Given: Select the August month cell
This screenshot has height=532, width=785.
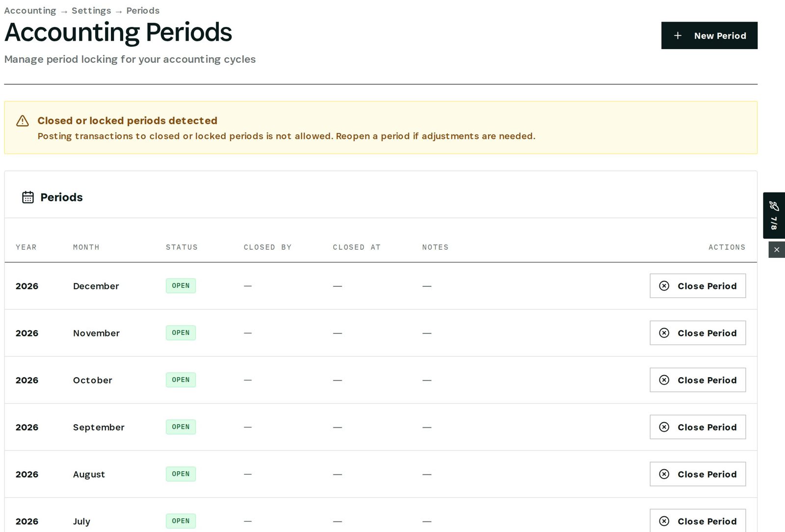Looking at the screenshot, I should 89,474.
